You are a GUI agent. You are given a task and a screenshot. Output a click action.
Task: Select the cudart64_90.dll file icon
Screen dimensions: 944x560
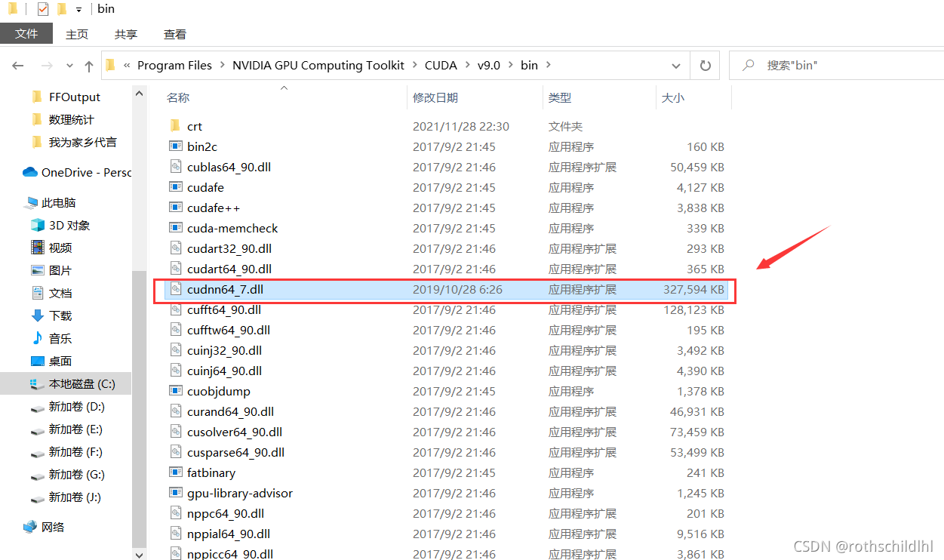[x=175, y=269]
